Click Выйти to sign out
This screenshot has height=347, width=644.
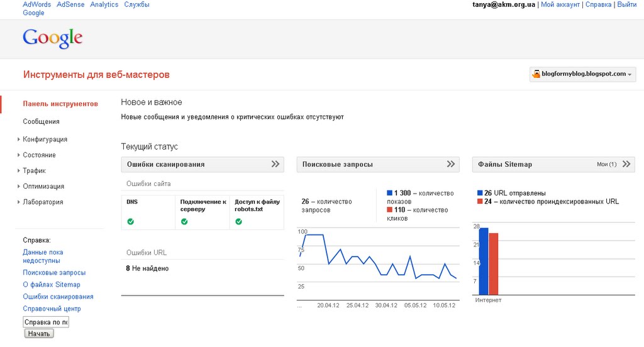627,4
